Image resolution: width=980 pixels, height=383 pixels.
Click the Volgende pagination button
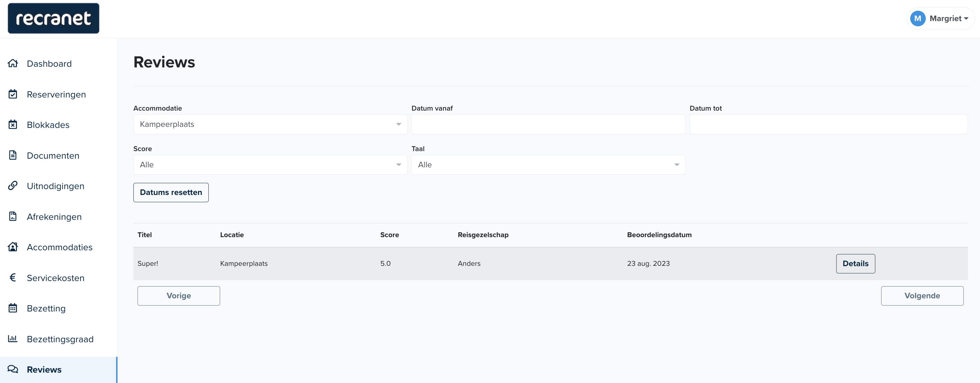tap(922, 296)
